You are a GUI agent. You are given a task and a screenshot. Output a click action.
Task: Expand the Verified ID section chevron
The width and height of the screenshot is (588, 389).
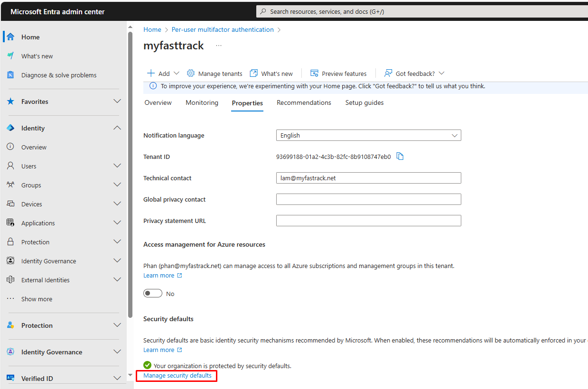click(x=117, y=379)
